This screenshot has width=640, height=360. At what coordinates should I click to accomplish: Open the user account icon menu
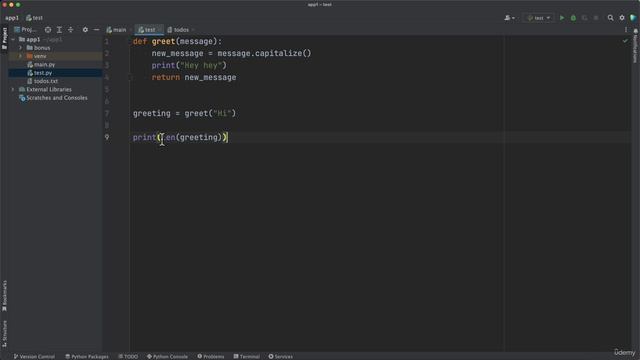click(x=509, y=18)
